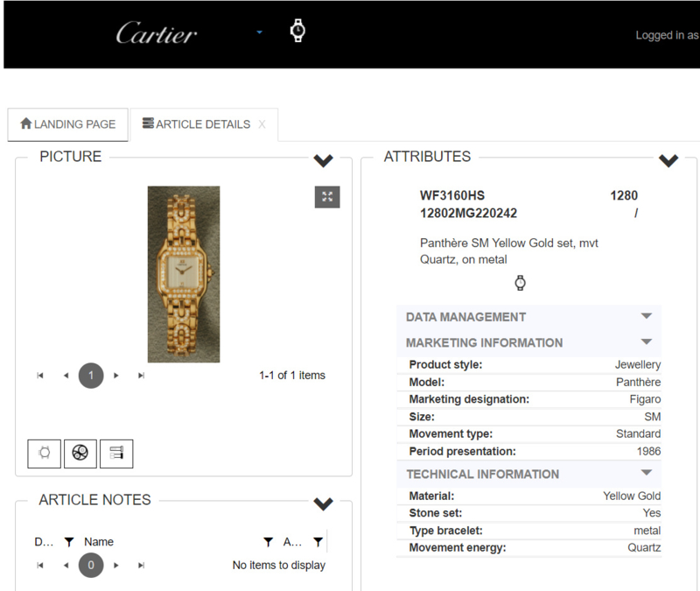Go to previous picture page
The width and height of the screenshot is (700, 591).
coord(66,376)
